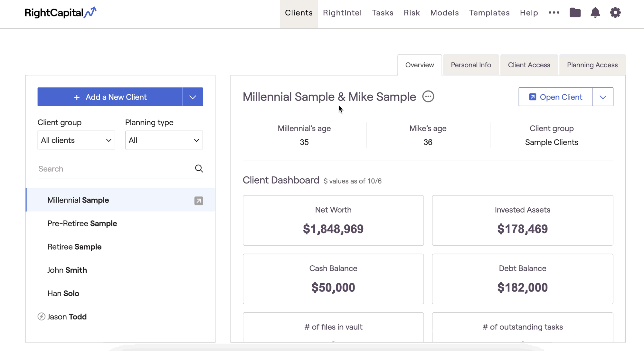Screen dimensions: 644x351
Task: Open the more options ellipsis in top nav
Action: (554, 13)
